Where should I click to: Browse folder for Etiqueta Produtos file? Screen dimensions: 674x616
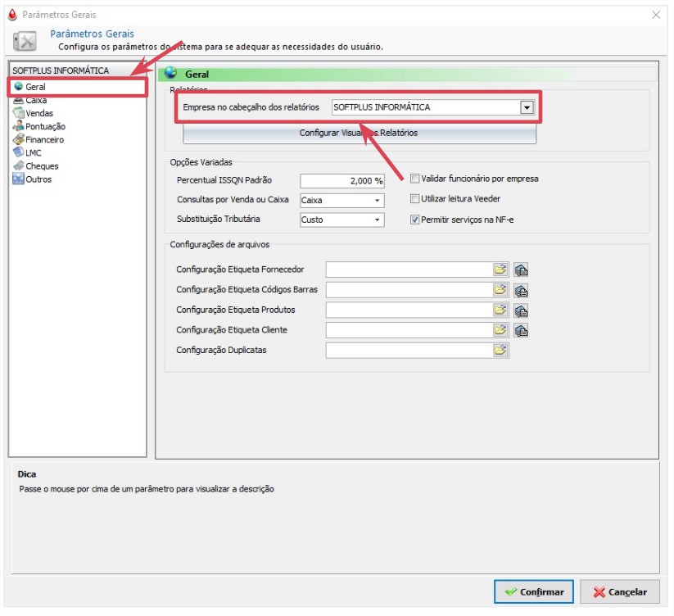(x=500, y=310)
